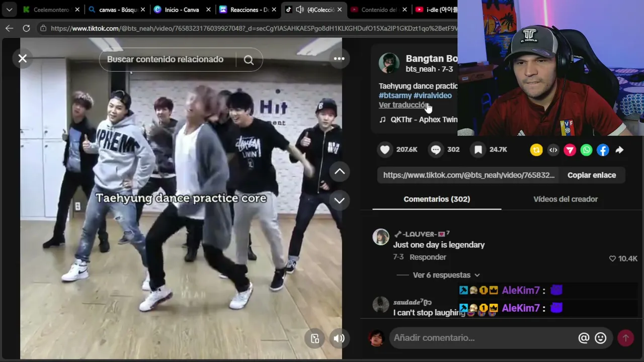Click the video link URL text

(469, 175)
